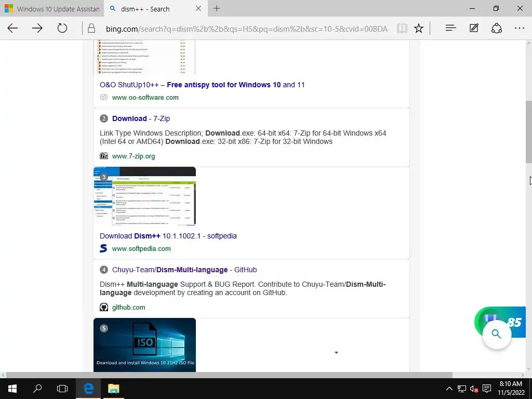Viewport: 532px width, 399px height.
Task: Open the Share icon in toolbar
Action: coord(496,28)
